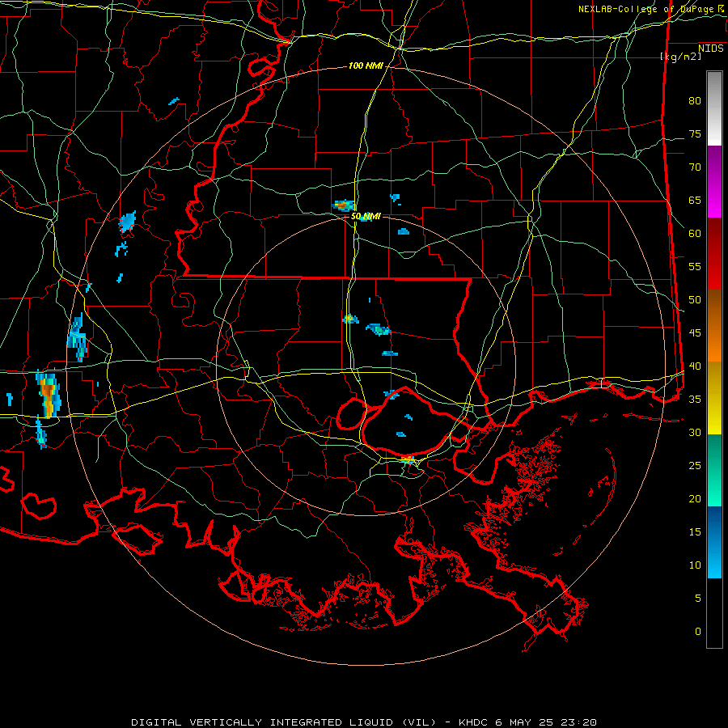
Task: Click the [kg/m2] units label
Action: [680, 57]
